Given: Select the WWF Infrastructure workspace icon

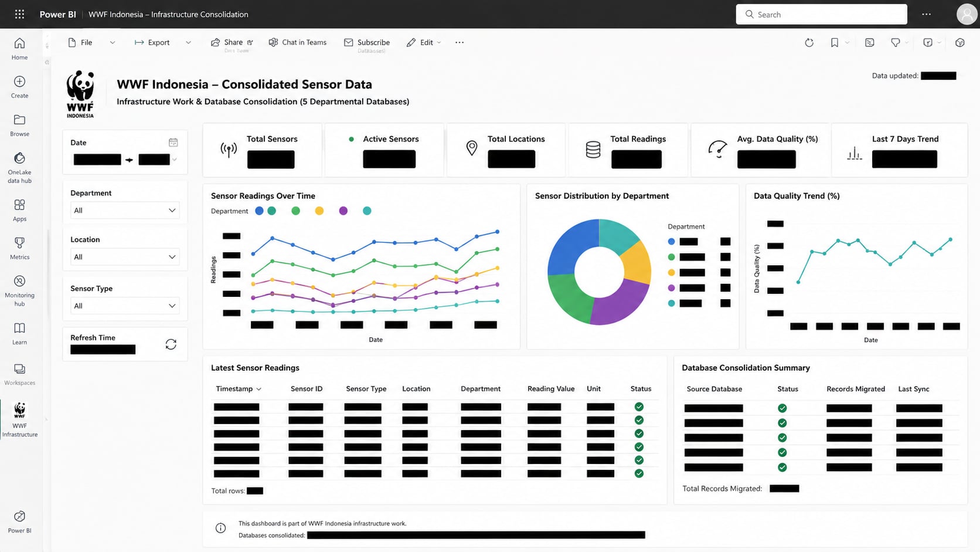Looking at the screenshot, I should tap(19, 420).
